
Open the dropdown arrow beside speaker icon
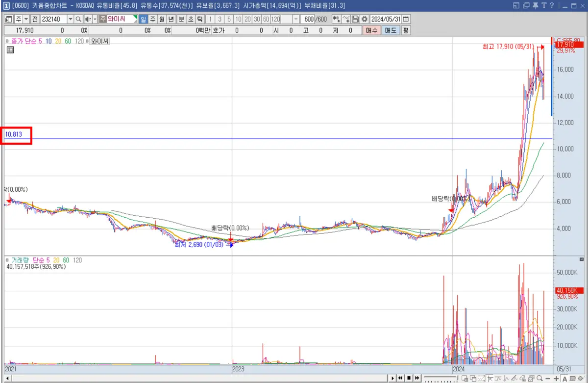pyautogui.click(x=95, y=19)
